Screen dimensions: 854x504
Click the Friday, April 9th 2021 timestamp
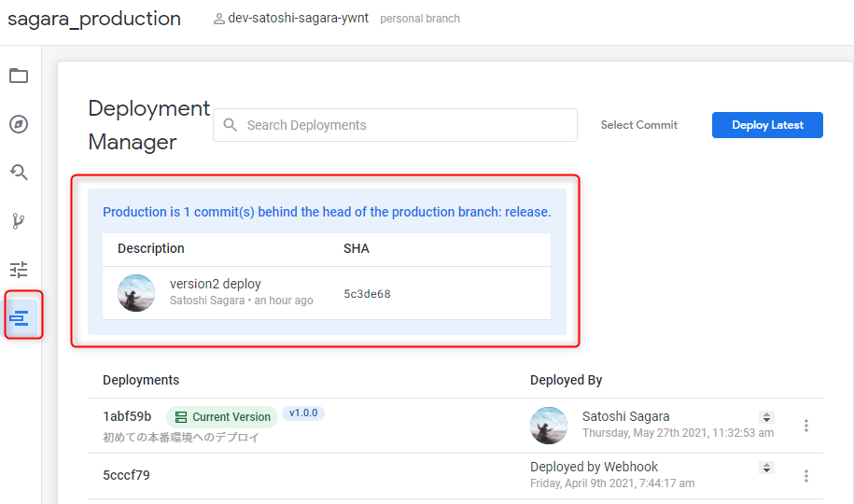click(x=612, y=483)
